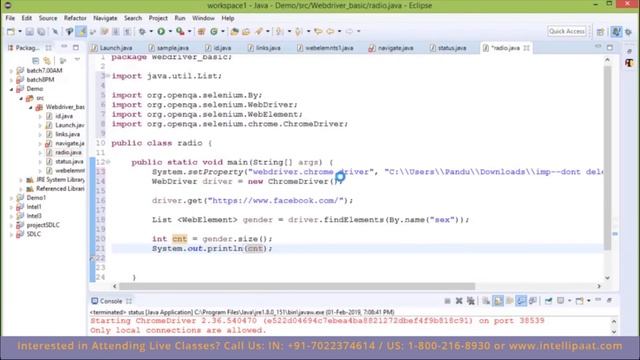Expand the SDLC project node
Image resolution: width=640 pixels, height=360 pixels.
11,234
